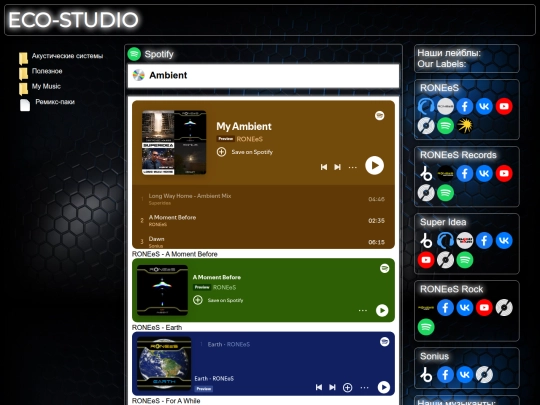The height and width of the screenshot is (405, 540).
Task: Open RONEeS Rock YouTube channel
Action: coord(484,308)
